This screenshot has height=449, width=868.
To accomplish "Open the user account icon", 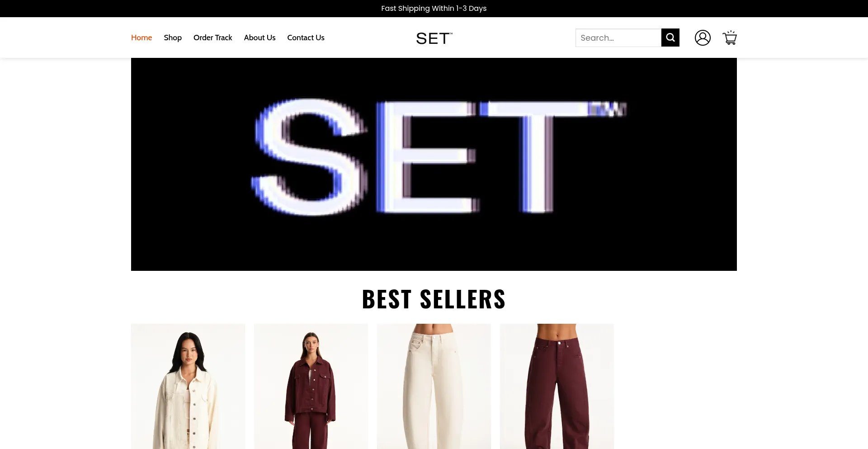I will click(703, 38).
